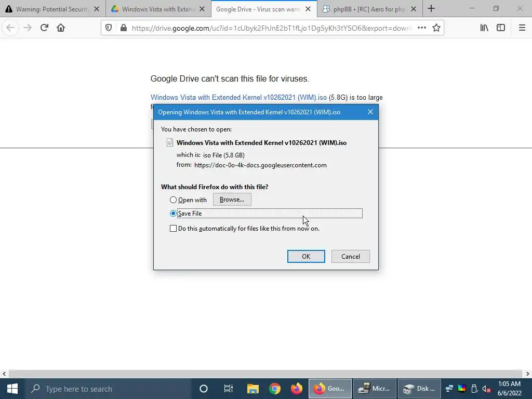Click pinned Firefox icon on taskbar

(297, 389)
